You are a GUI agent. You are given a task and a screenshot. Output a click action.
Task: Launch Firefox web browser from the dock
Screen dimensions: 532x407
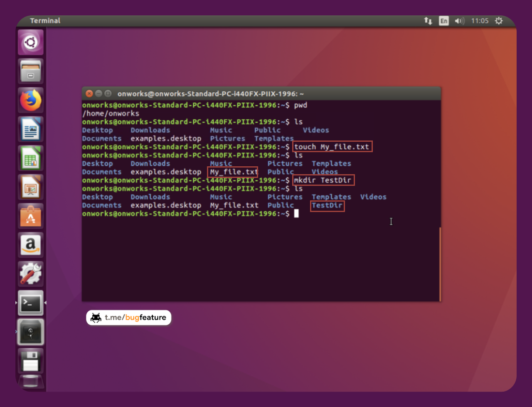(31, 100)
